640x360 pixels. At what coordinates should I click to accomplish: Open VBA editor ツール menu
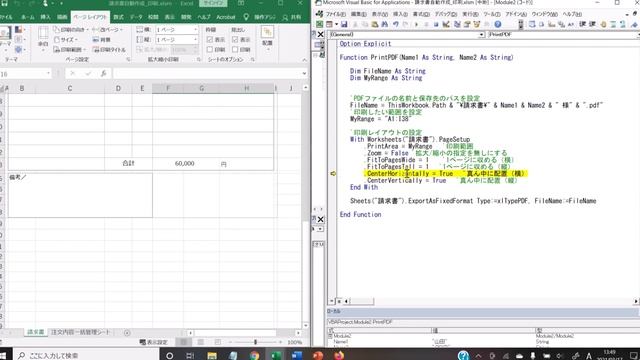[x=492, y=14]
